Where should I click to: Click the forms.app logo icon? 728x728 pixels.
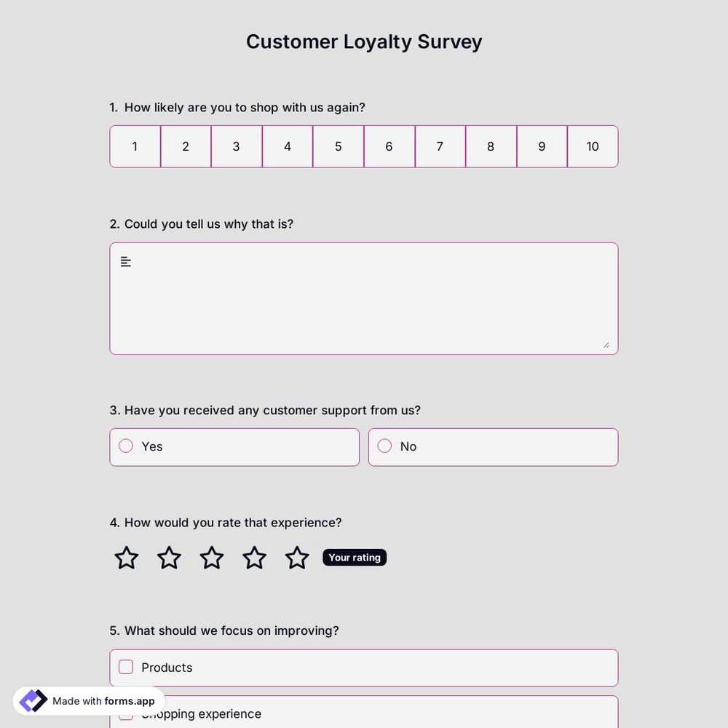pos(33,700)
